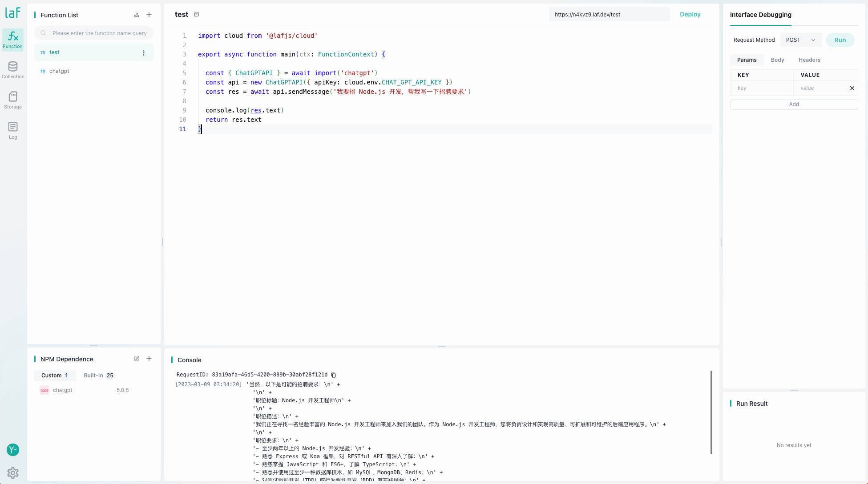Switch to the Headers tab
This screenshot has width=868, height=484.
(809, 60)
